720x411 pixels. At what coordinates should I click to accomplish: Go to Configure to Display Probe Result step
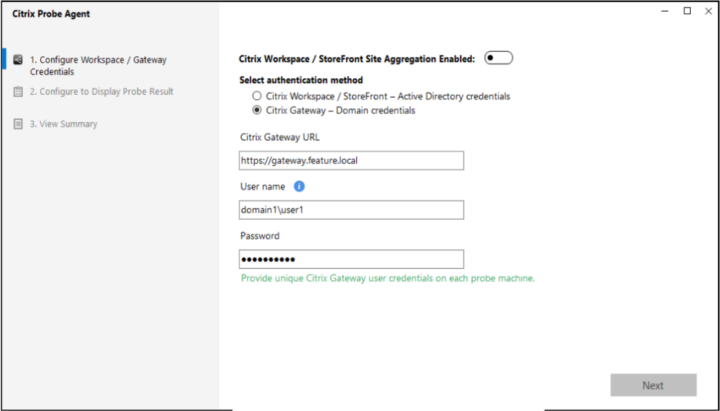[101, 92]
